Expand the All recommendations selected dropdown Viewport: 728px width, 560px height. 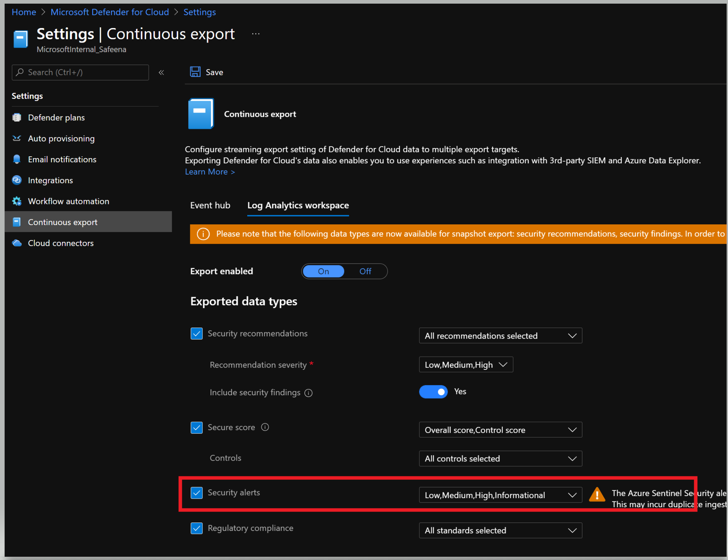point(500,336)
